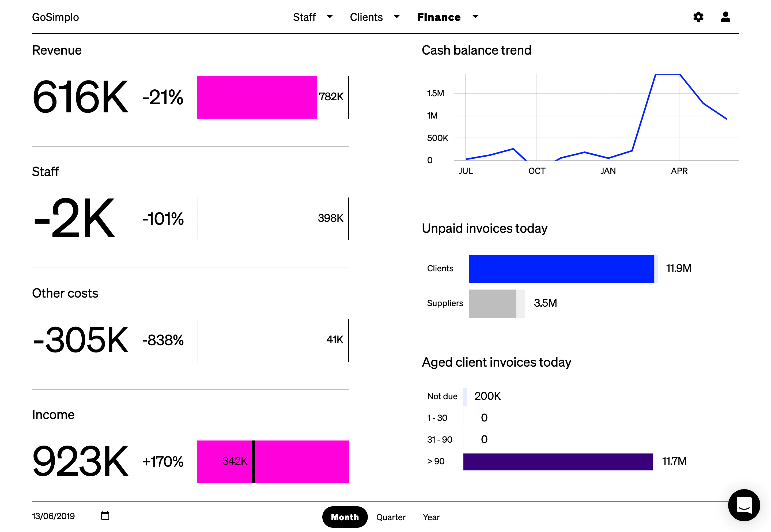The image size is (771, 532).
Task: Switch to Quarter period view
Action: (x=391, y=517)
